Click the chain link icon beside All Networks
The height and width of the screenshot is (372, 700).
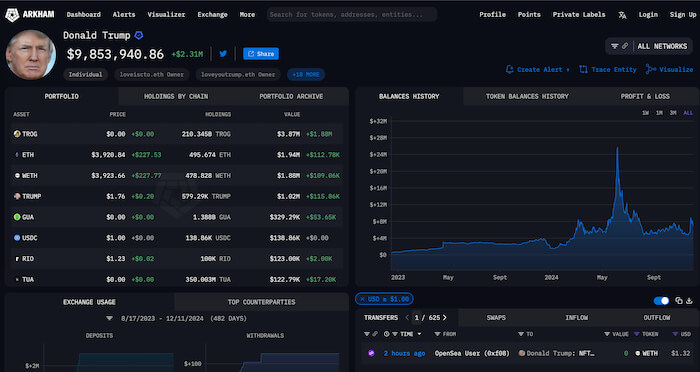[x=625, y=46]
